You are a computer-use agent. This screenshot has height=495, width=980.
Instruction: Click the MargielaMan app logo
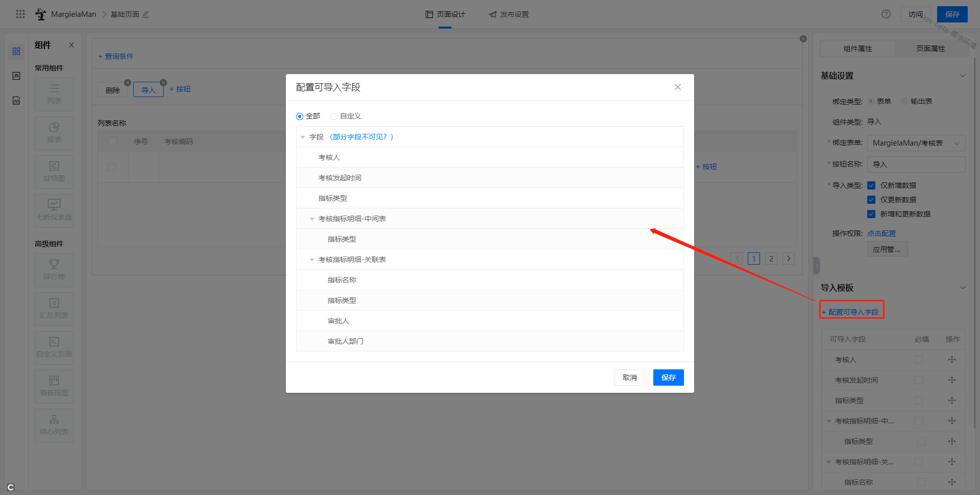[x=40, y=14]
